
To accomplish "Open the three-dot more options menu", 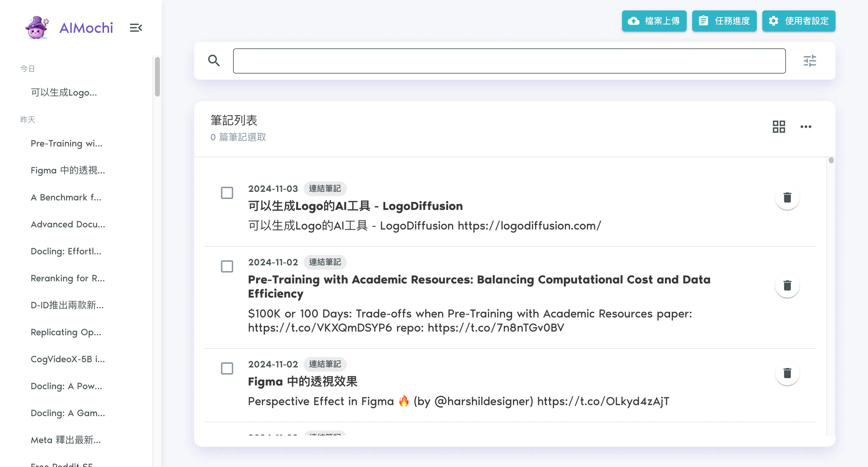I will coord(806,127).
